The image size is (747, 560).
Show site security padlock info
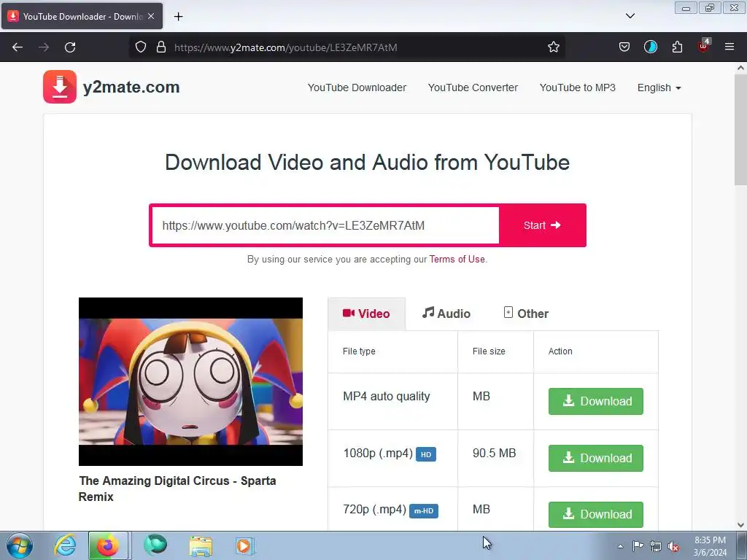[x=161, y=47]
